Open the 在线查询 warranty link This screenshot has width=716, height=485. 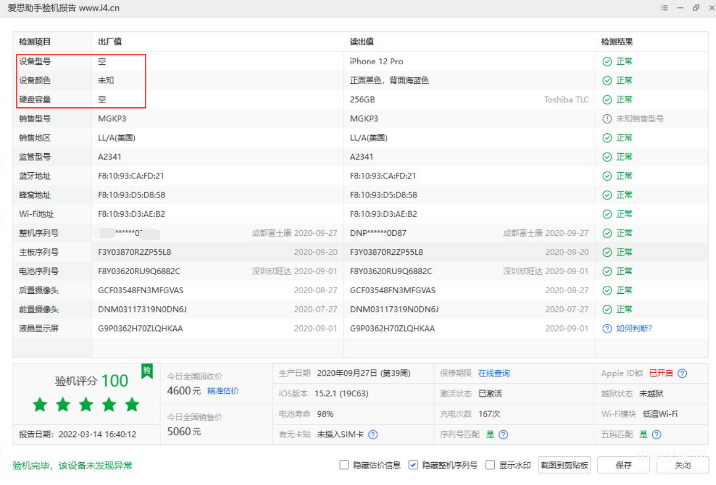point(494,373)
